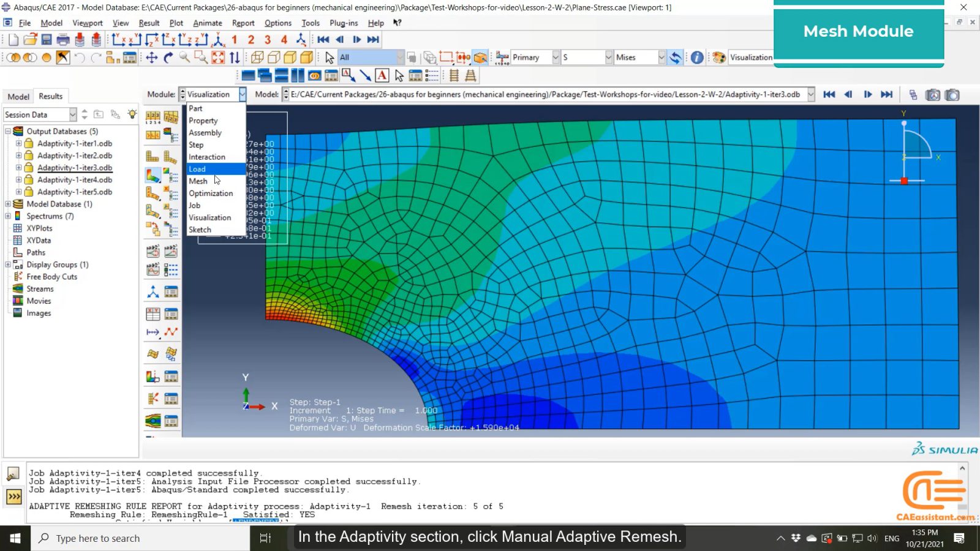Screen dimensions: 980x551
Task: Select the Rotate View tool
Action: [x=168, y=58]
